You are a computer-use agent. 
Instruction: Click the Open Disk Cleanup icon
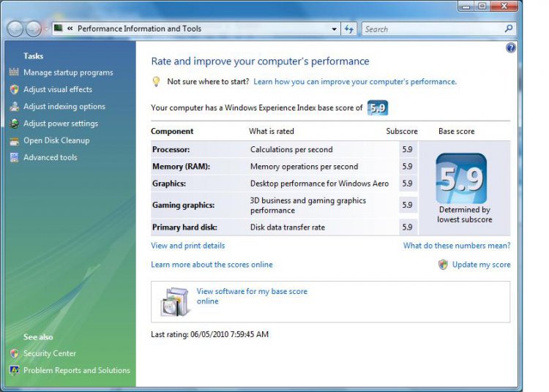15,140
